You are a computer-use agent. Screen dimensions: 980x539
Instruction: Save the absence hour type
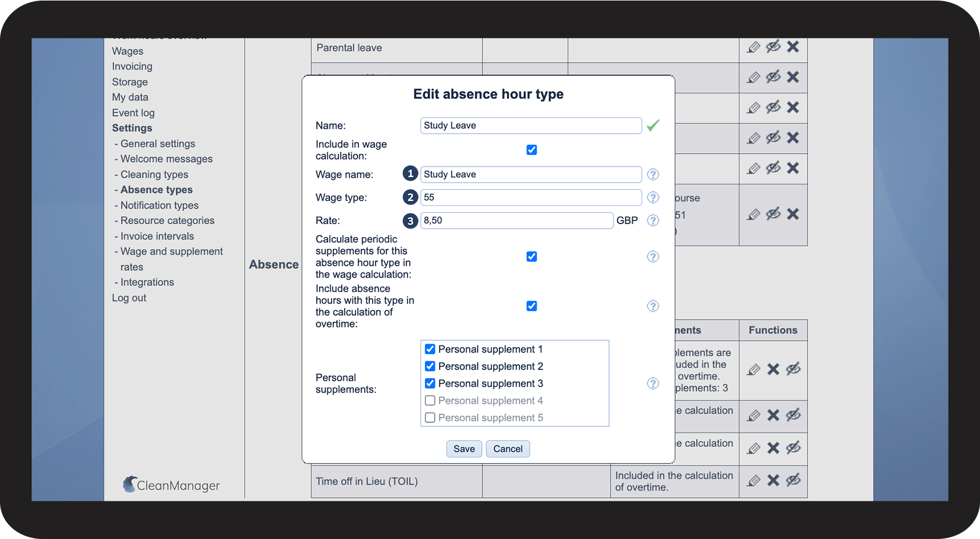[464, 449]
